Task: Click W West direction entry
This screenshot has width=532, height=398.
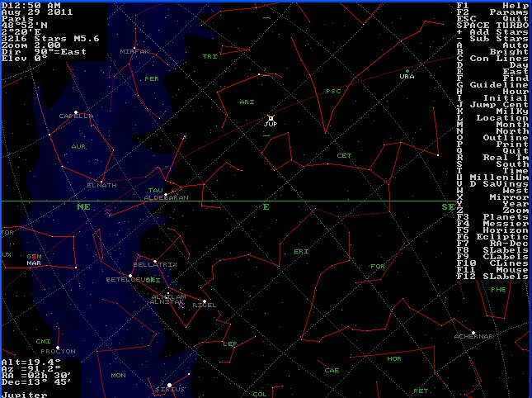Action: click(492, 191)
